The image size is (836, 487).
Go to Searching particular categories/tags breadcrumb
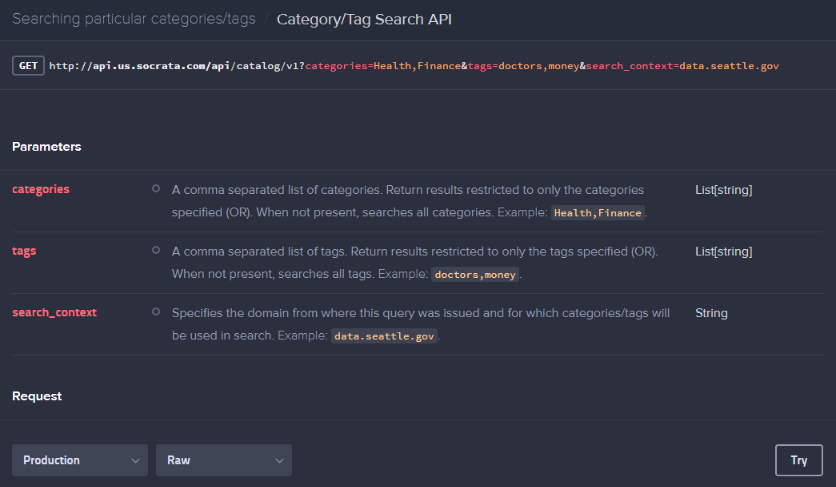[x=134, y=19]
